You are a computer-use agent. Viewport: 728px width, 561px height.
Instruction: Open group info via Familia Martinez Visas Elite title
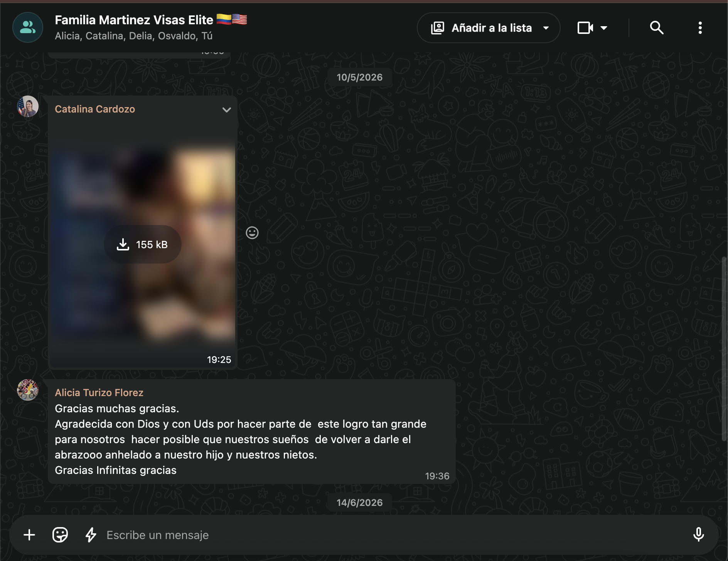click(x=151, y=20)
